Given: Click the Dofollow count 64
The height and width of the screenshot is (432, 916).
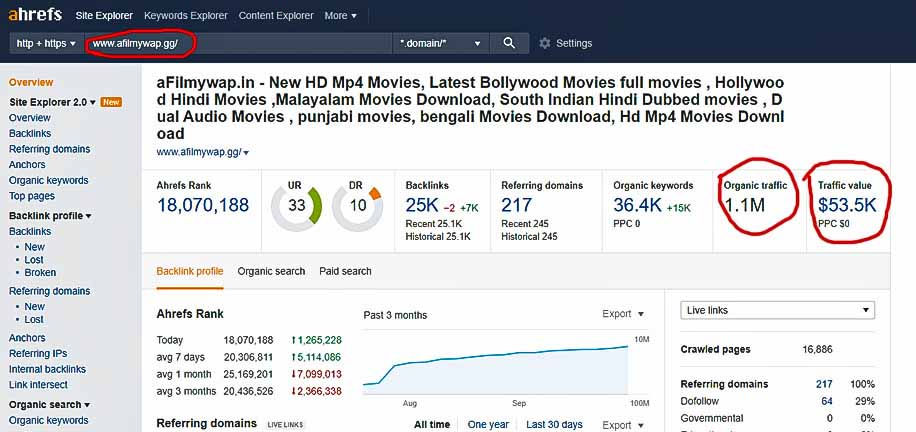Looking at the screenshot, I should click(x=827, y=401).
